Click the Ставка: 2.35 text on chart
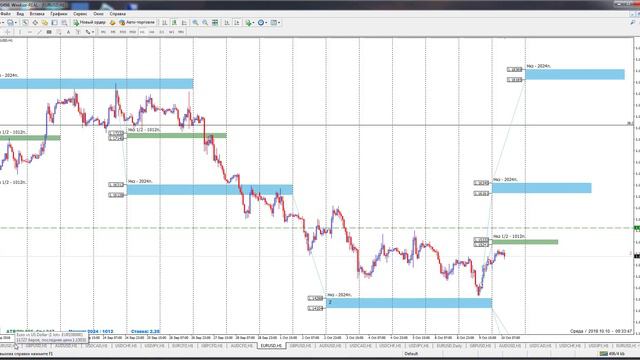Viewport: 640px width, 360px height. pyautogui.click(x=145, y=331)
